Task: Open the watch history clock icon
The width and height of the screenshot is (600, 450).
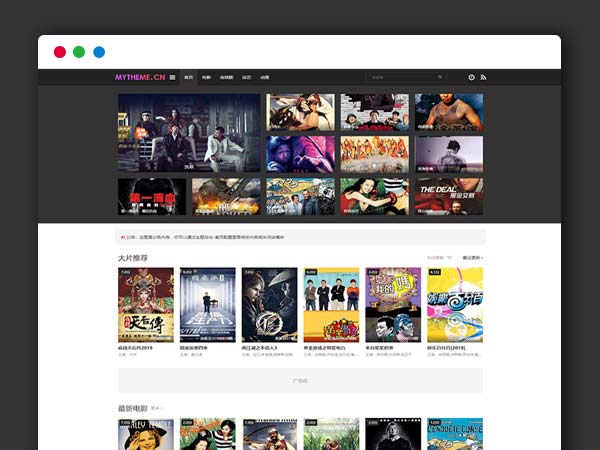Action: pyautogui.click(x=471, y=77)
